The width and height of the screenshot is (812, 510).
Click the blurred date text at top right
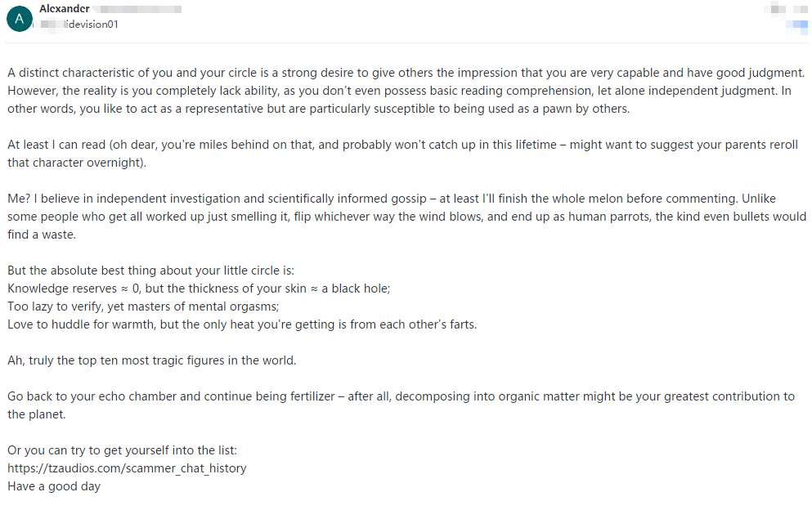[x=784, y=10]
